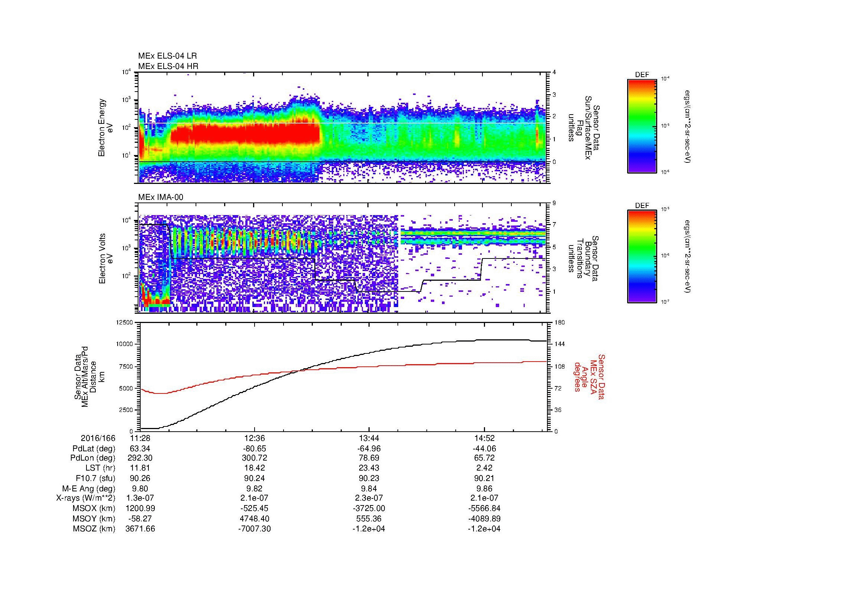
Task: Click the M-E Ang value '9.86'
Action: pos(484,488)
